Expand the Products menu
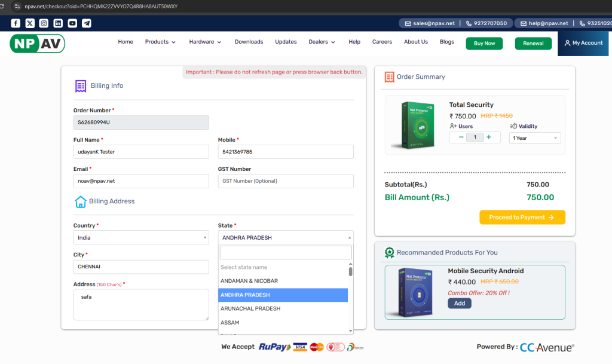Viewport: 612px width, 364px height. point(160,42)
